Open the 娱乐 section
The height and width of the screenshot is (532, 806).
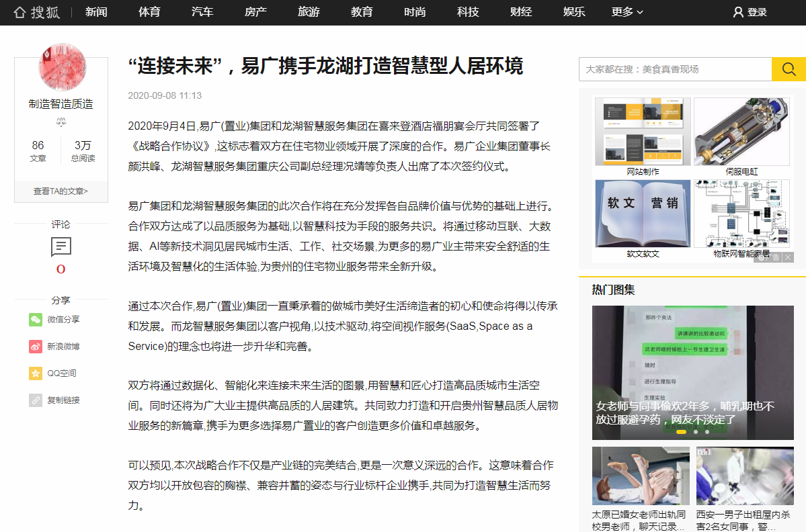(574, 12)
